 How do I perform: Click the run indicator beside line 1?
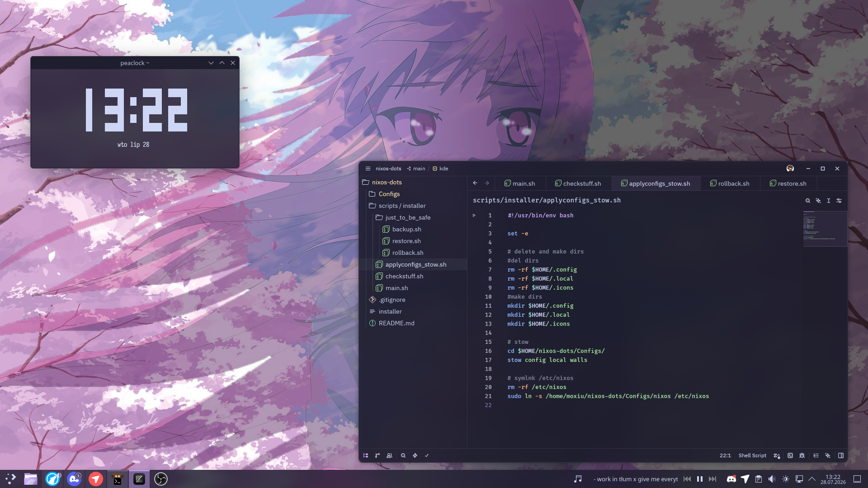474,216
